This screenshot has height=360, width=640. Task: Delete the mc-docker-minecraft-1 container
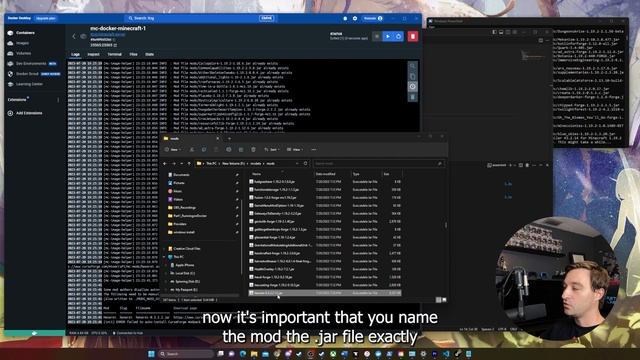(x=413, y=37)
